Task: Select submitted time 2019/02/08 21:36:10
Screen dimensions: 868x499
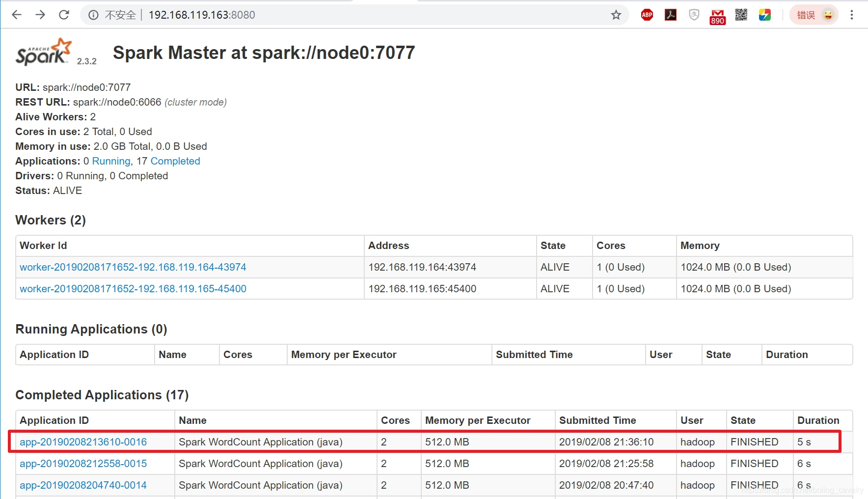Action: pyautogui.click(x=606, y=442)
